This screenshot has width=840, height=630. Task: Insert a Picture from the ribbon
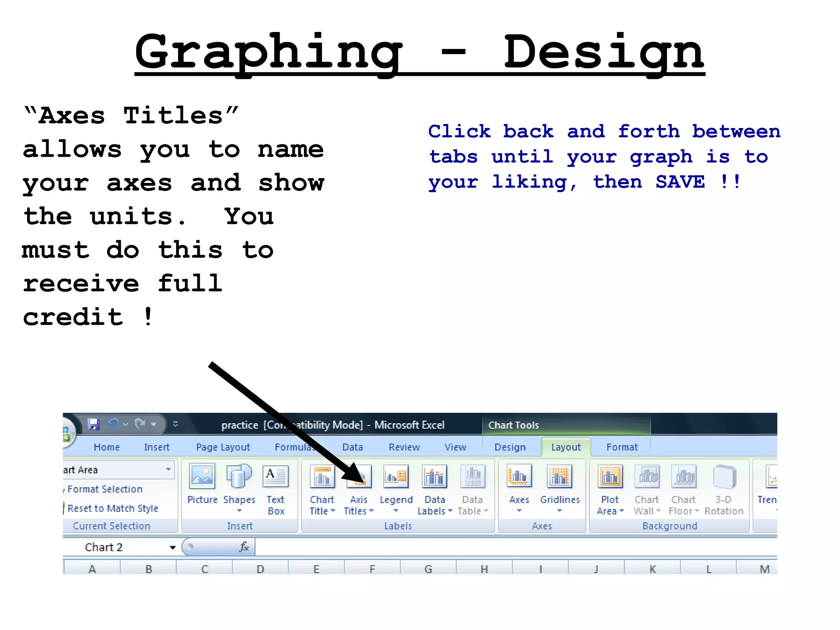(202, 484)
